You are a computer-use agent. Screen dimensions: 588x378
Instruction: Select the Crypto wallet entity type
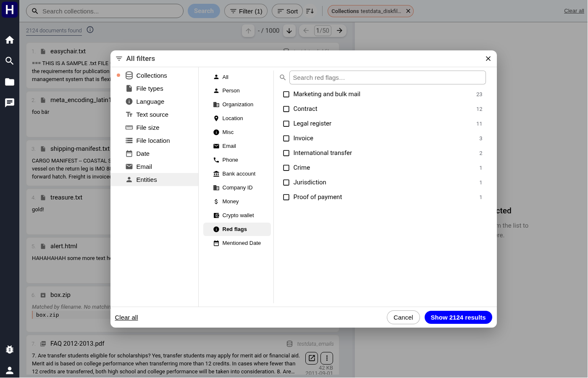[x=237, y=215]
